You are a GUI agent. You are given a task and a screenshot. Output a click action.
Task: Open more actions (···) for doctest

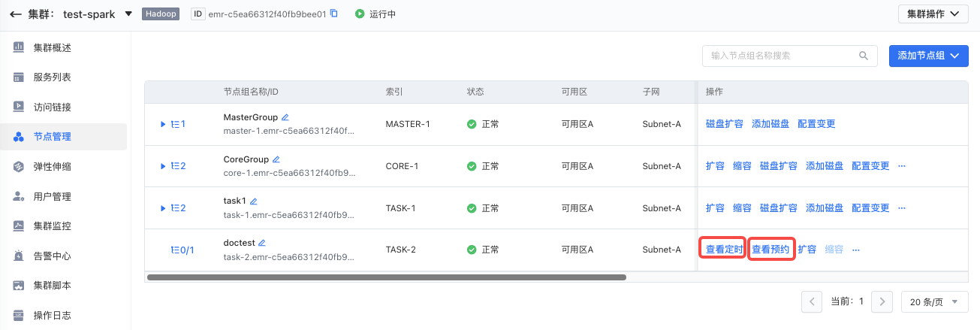[855, 250]
